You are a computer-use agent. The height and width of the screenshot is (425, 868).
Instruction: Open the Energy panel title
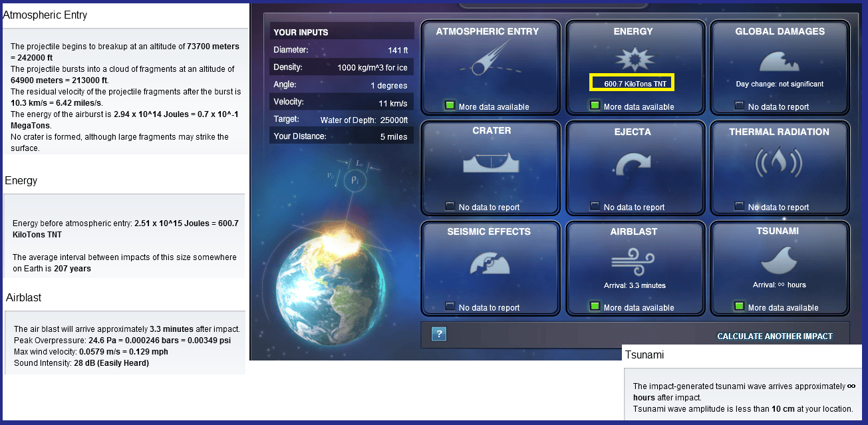(633, 31)
